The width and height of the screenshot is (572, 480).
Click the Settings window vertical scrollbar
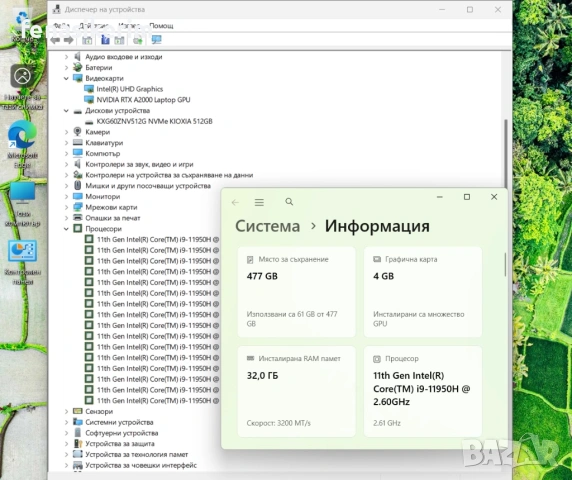[505, 265]
